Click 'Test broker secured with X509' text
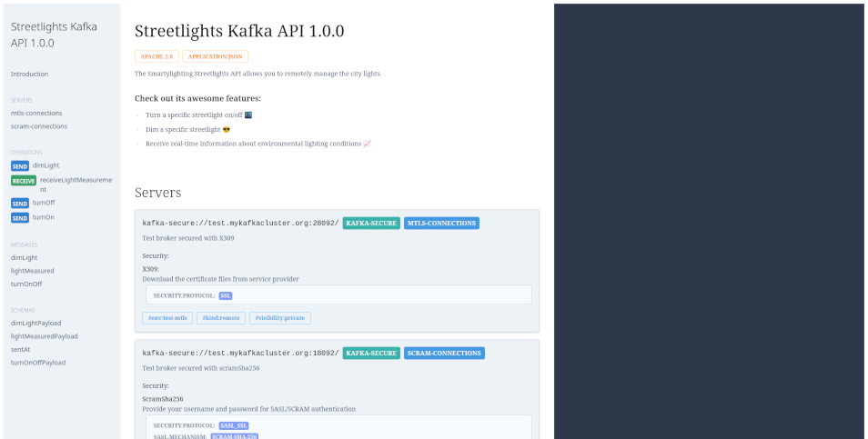This screenshot has width=868, height=439. (x=188, y=238)
